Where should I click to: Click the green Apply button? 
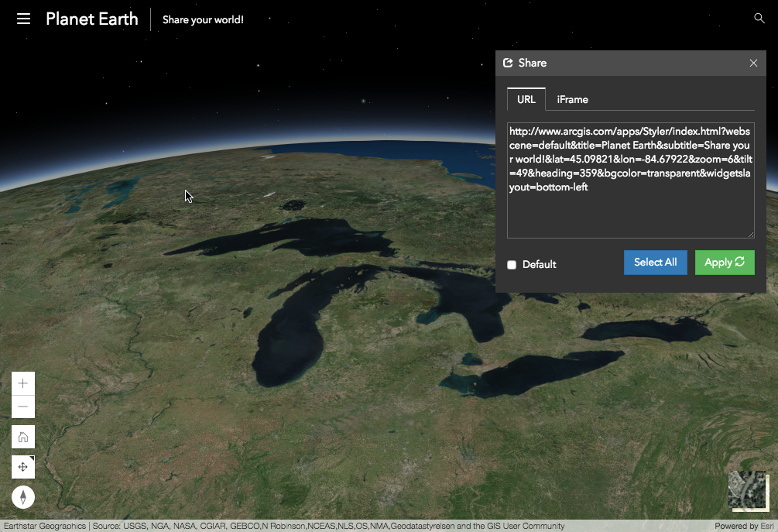point(725,262)
